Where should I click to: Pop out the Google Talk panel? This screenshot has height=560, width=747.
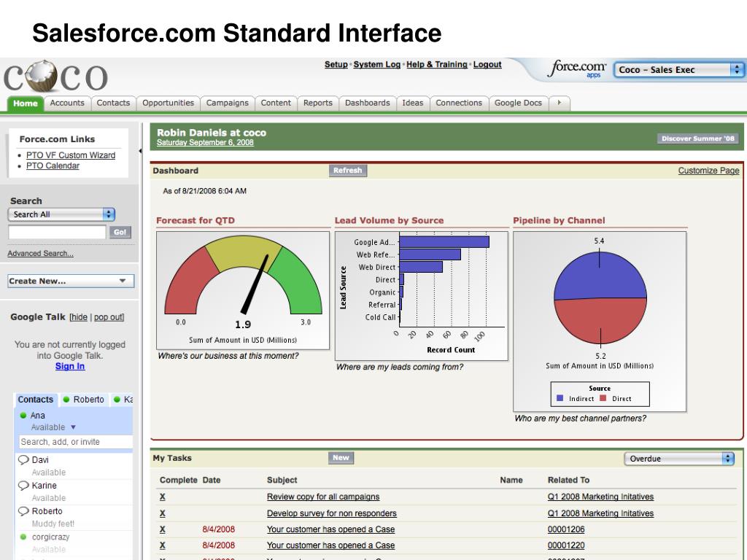pyautogui.click(x=108, y=317)
